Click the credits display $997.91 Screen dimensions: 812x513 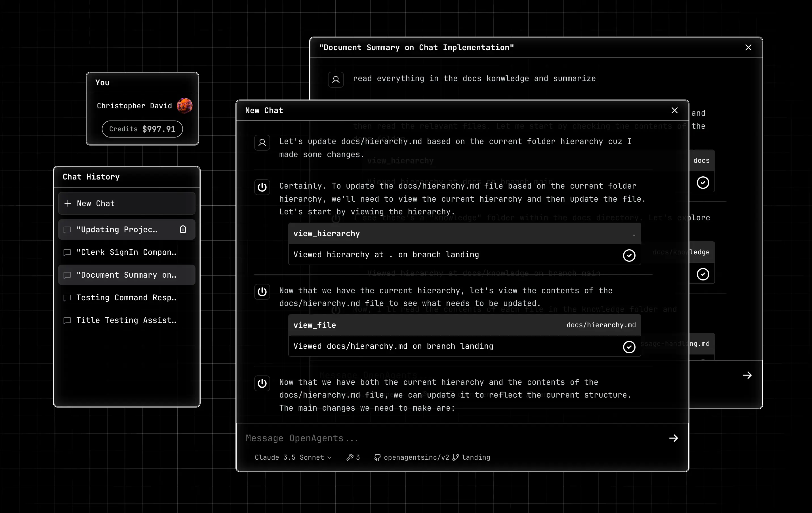[142, 129]
